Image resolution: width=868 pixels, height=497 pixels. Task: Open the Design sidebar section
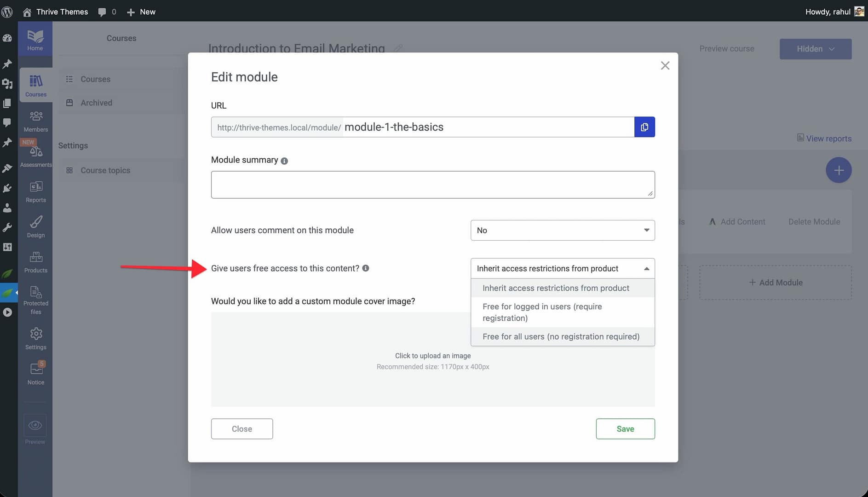[36, 226]
